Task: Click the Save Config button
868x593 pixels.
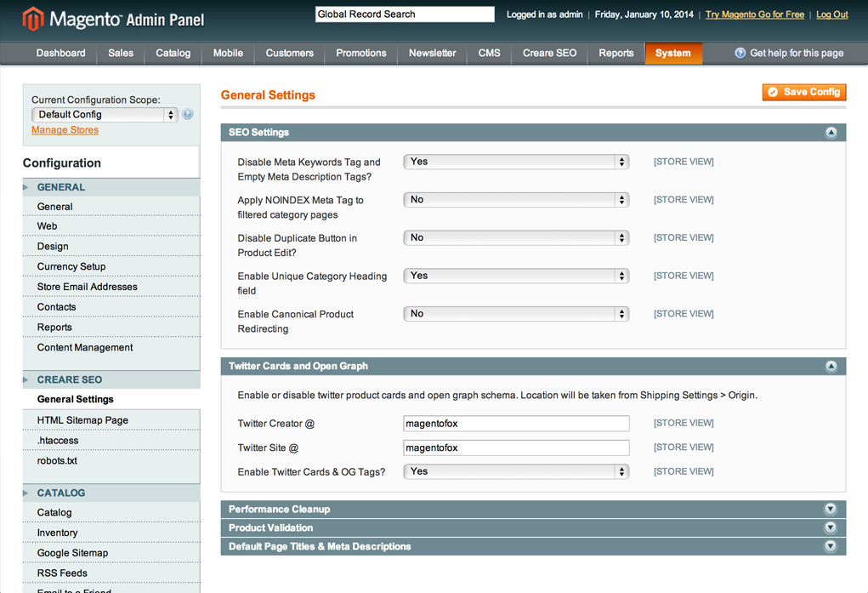Action: 804,92
